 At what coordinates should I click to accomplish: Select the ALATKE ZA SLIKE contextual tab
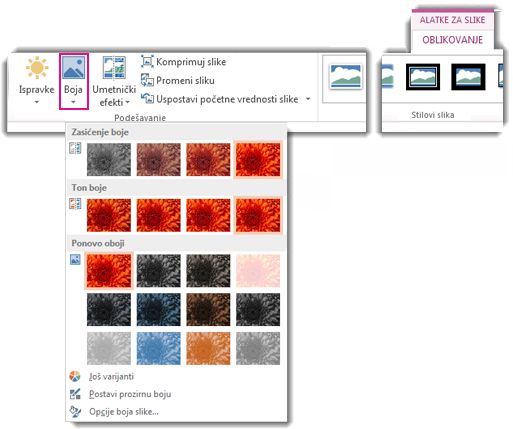tap(452, 20)
